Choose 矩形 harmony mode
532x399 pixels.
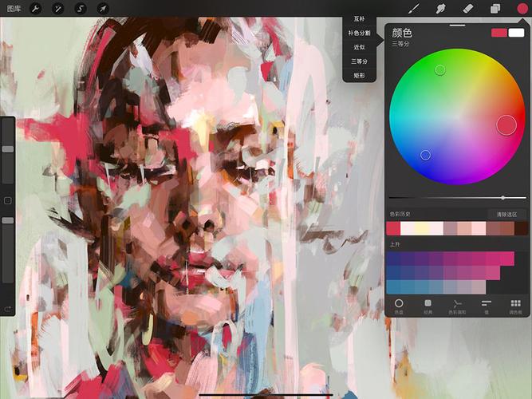(x=359, y=75)
